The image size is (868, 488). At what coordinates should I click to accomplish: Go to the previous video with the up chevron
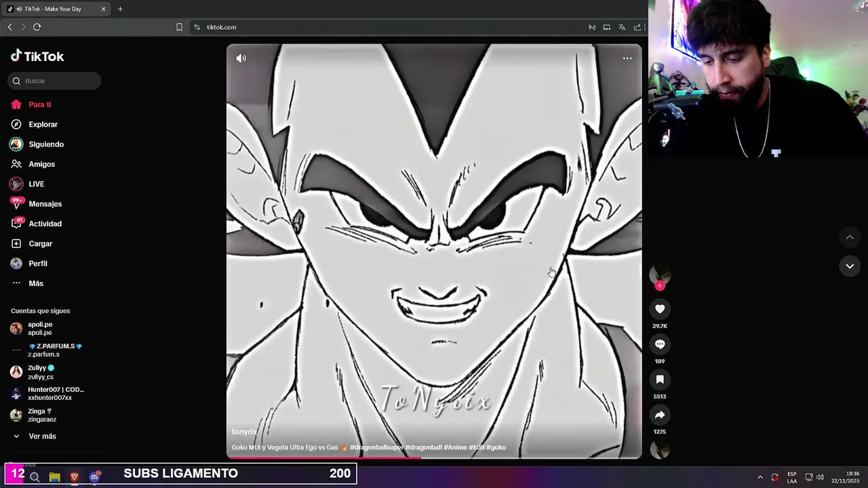click(x=850, y=237)
